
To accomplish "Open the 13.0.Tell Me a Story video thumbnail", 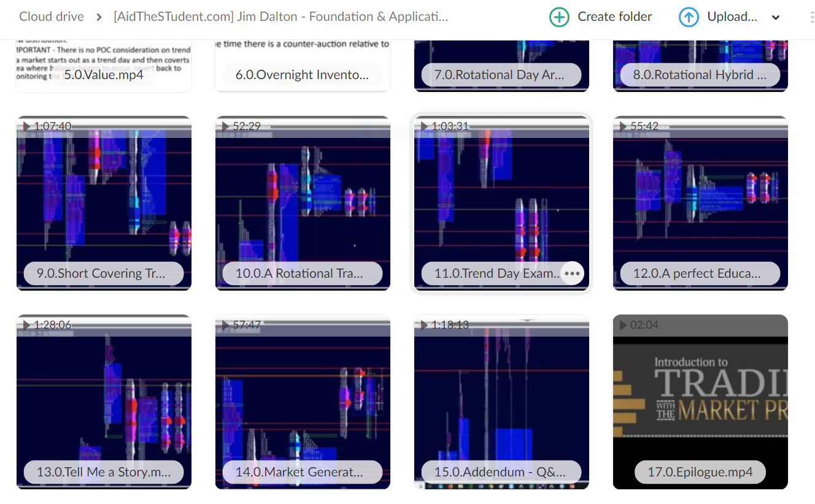I will [x=104, y=402].
